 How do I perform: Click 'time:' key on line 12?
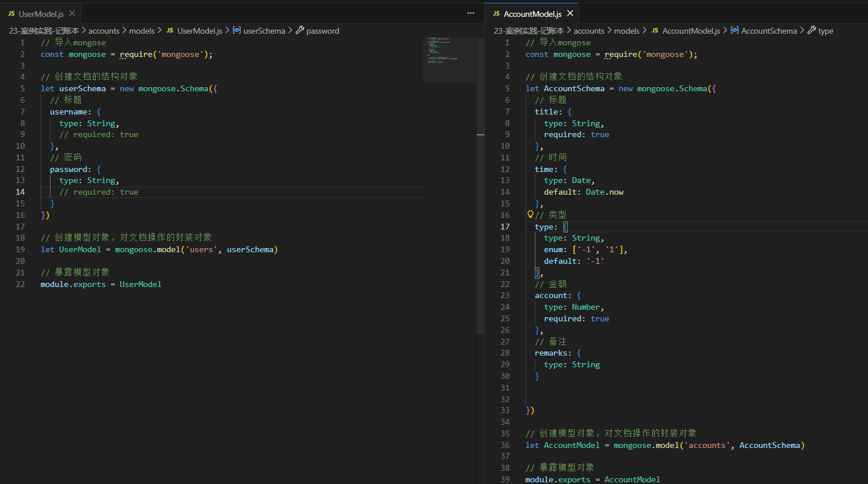coord(546,169)
